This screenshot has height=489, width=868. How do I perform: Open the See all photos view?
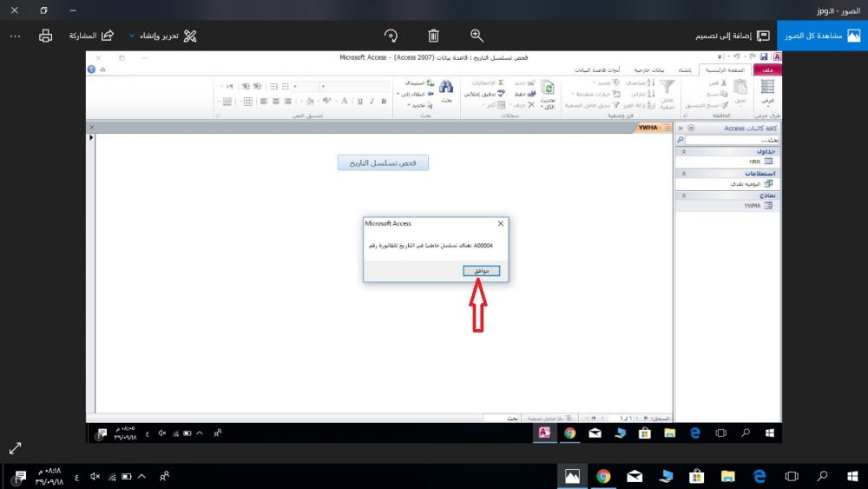(x=822, y=36)
